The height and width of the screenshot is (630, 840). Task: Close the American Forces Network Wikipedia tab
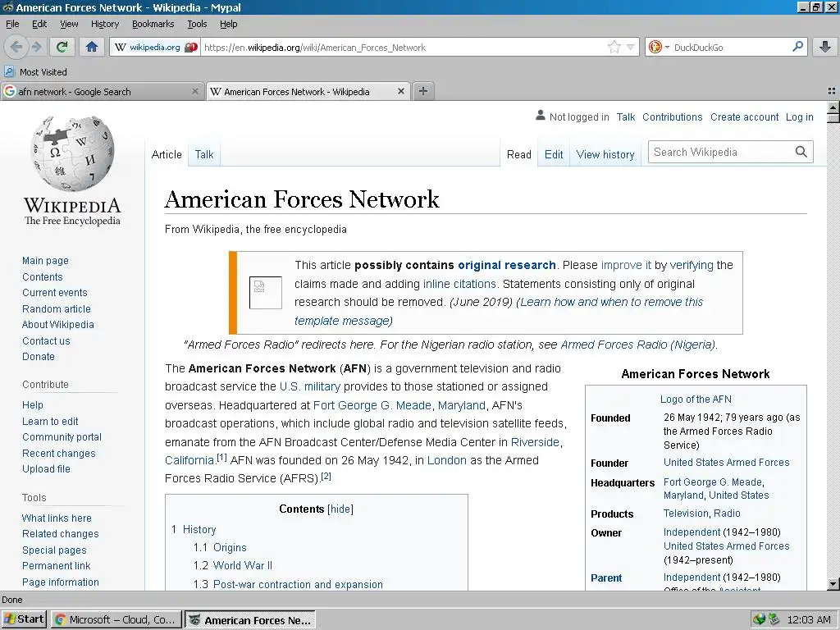(400, 92)
